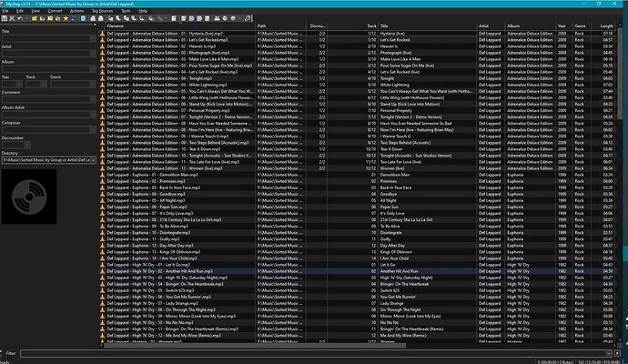Screen dimensions: 628x364
Task: Select title cell 'Kings Of Oblivion'
Action: click(396, 252)
